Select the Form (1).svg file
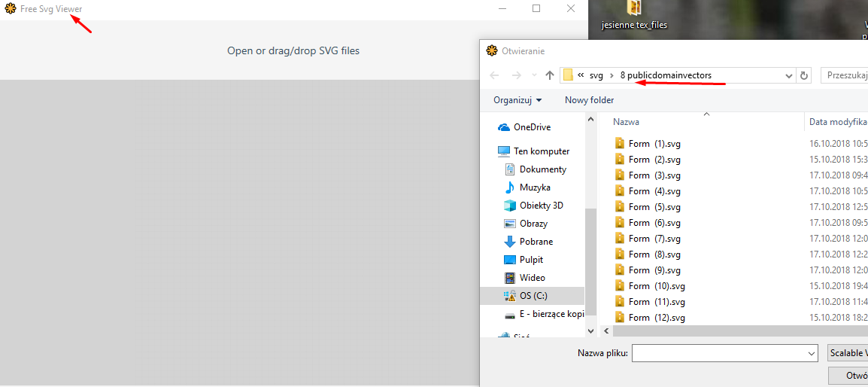Image resolution: width=868 pixels, height=387 pixels. (654, 144)
